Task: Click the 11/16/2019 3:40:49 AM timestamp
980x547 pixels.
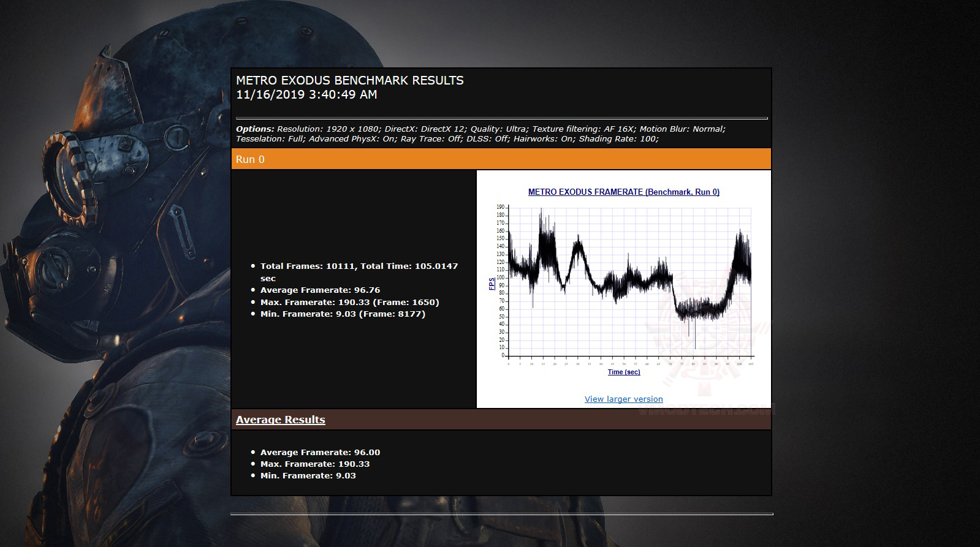Action: click(306, 95)
